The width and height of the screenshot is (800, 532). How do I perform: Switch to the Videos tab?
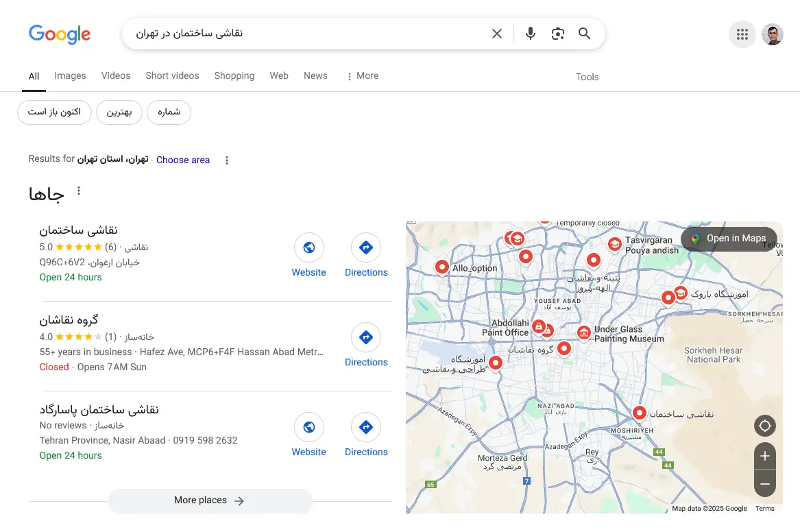click(x=116, y=76)
